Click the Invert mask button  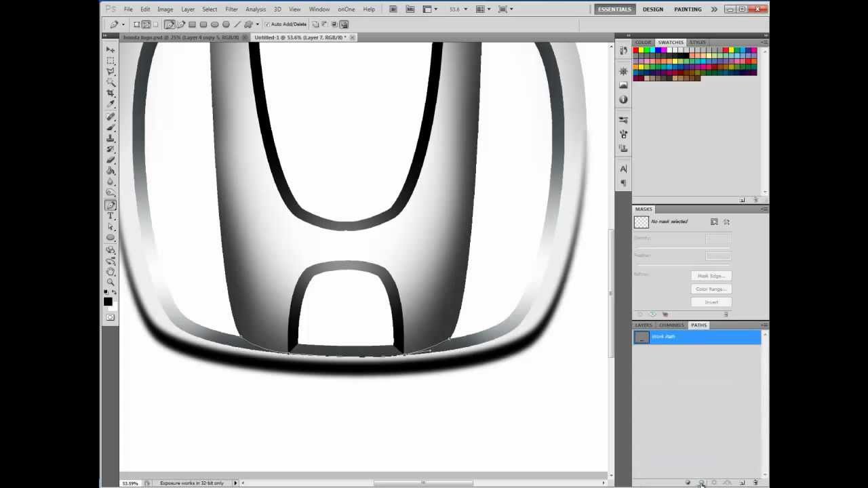pyautogui.click(x=711, y=302)
